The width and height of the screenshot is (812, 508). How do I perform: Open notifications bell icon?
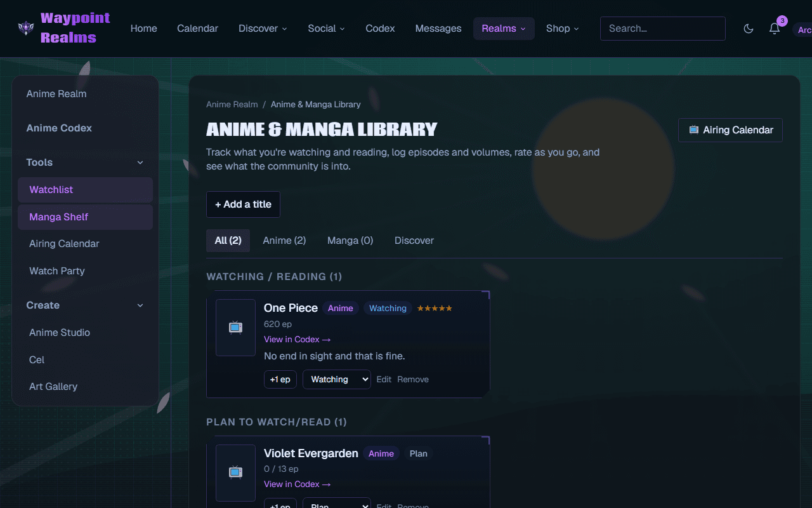tap(775, 29)
